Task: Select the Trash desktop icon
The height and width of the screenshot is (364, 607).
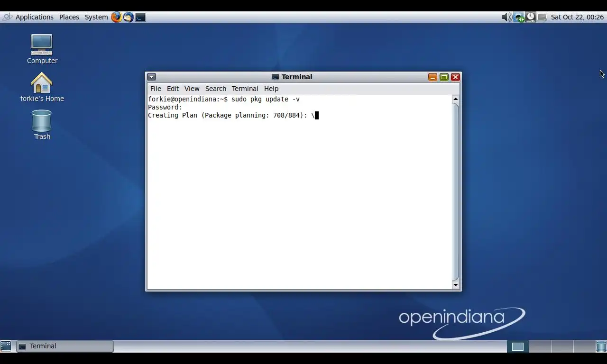Action: 42,125
